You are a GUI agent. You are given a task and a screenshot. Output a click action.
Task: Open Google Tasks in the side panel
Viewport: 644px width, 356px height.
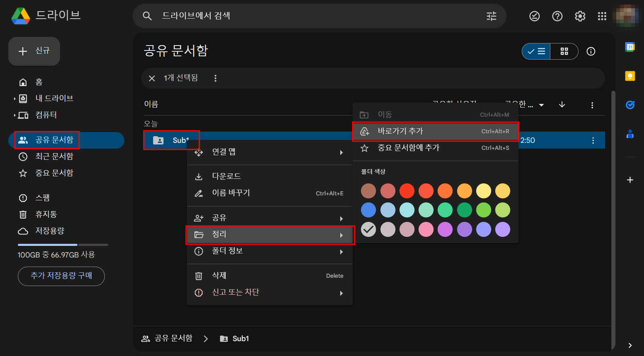(630, 105)
